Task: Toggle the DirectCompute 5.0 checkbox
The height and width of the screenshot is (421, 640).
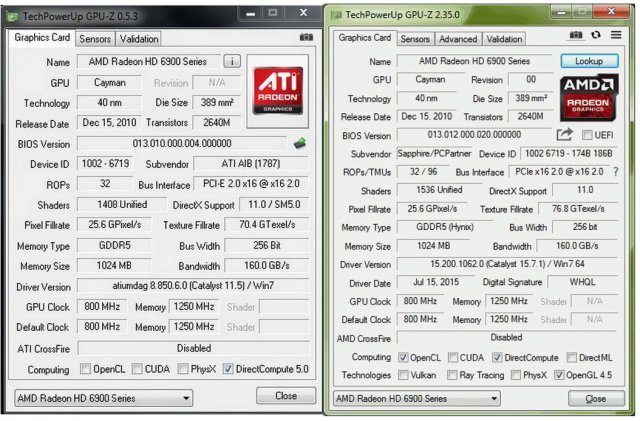Action: click(x=228, y=369)
